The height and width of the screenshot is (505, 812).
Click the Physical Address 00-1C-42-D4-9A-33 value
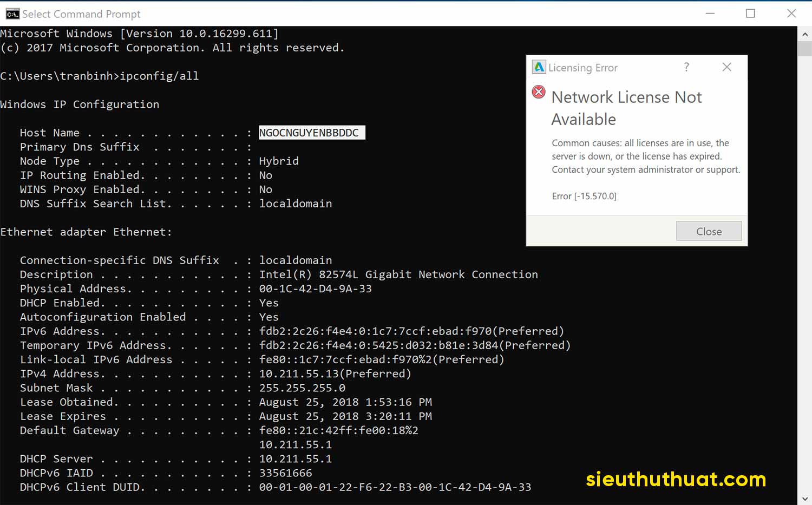[x=315, y=288]
